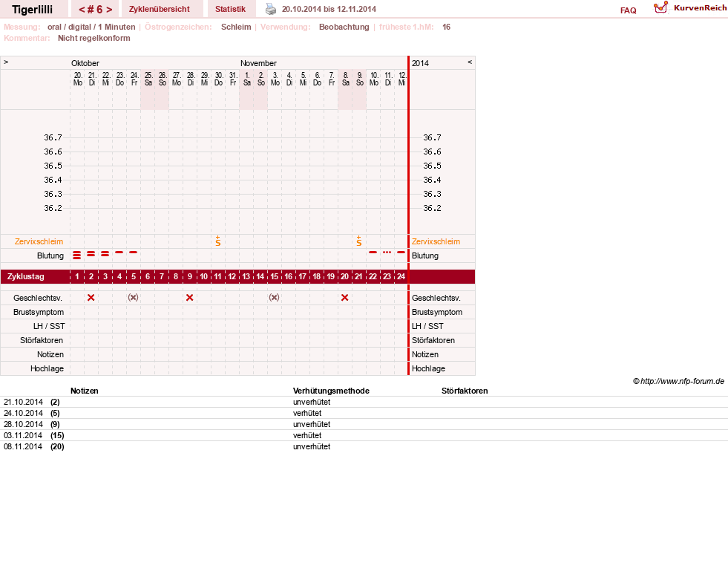Open the FAQ link
This screenshot has width=728, height=583.
pyautogui.click(x=628, y=10)
